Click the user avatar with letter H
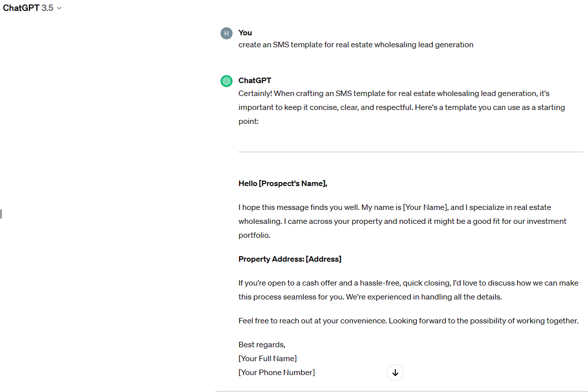The width and height of the screenshot is (588, 392). tap(227, 33)
